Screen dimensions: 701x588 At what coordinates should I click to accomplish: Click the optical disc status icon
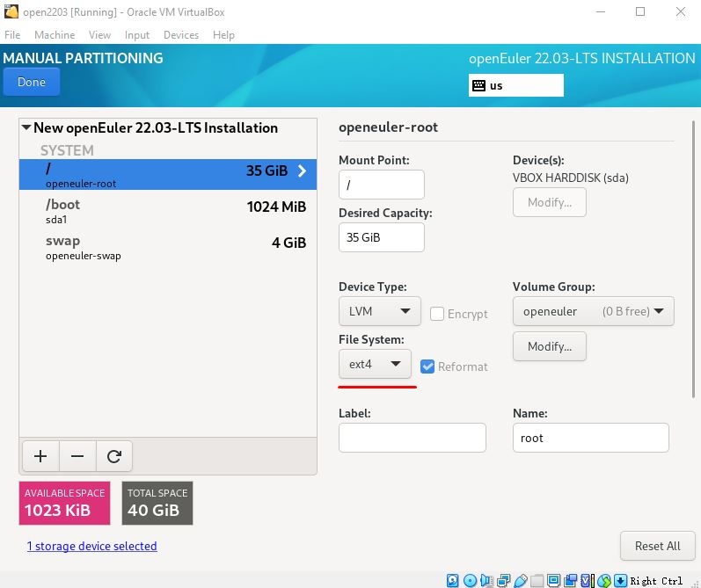click(470, 580)
